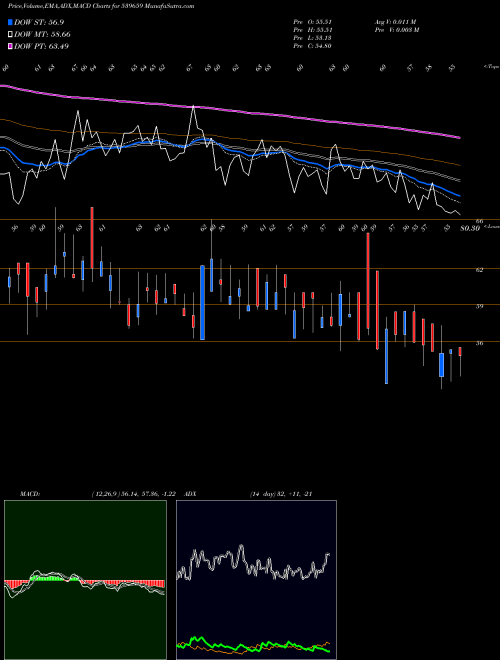Click the 'Avg V: 0.011 M' volume text
The height and width of the screenshot is (660, 500).
coord(396,21)
